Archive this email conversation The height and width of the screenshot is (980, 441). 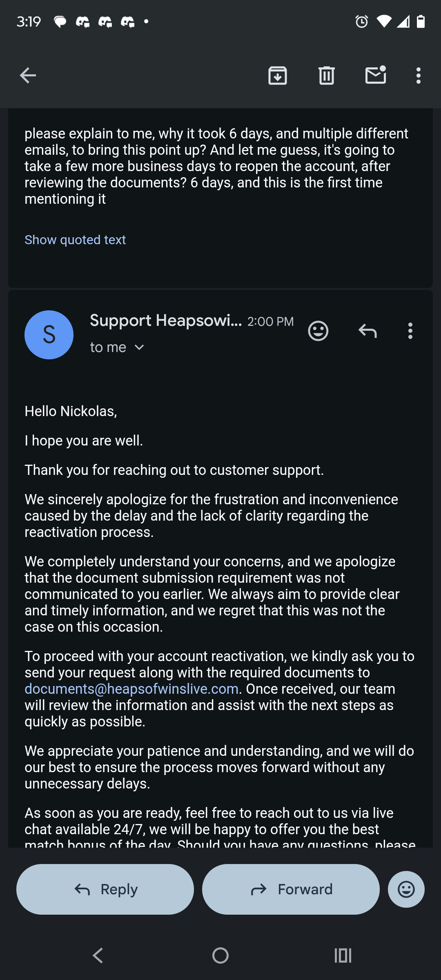(278, 76)
